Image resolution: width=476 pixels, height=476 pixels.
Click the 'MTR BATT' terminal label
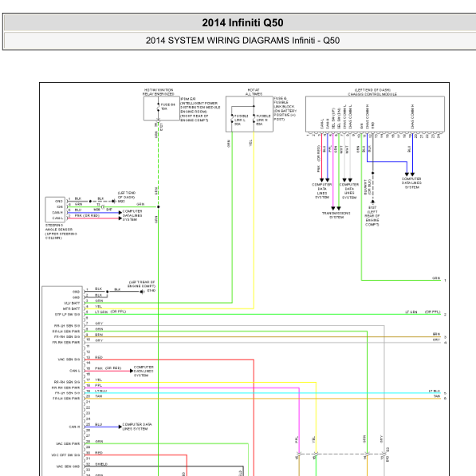point(71,309)
